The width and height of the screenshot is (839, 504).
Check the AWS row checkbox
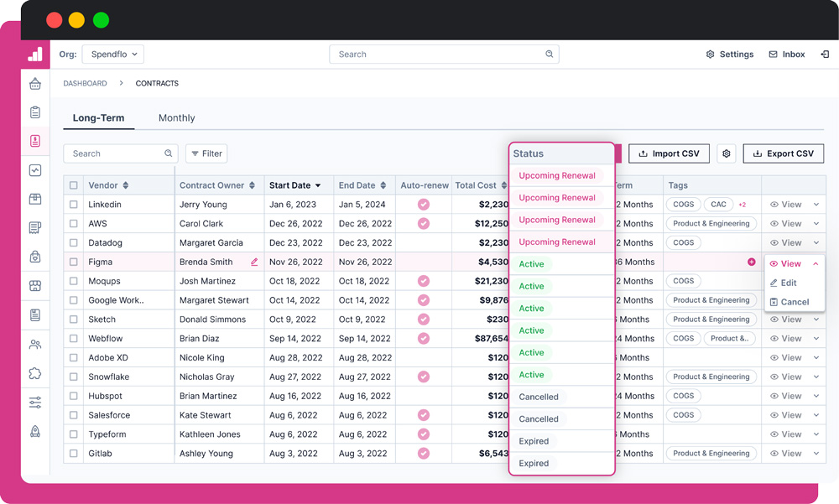coord(73,224)
